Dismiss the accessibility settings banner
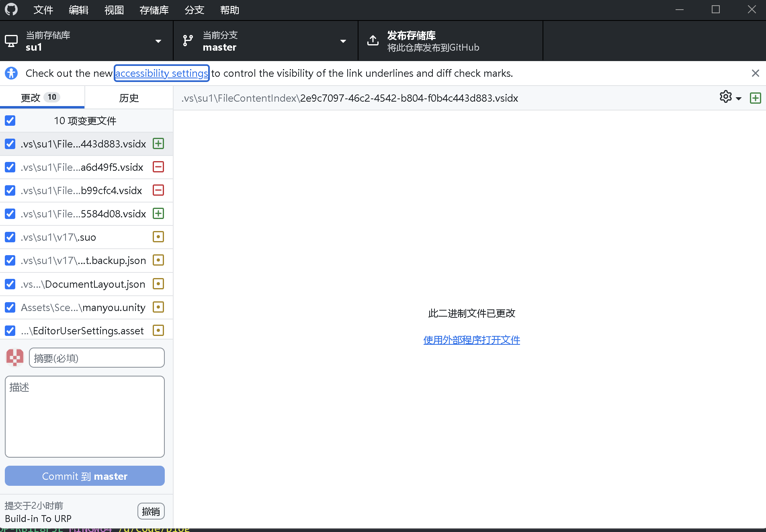This screenshot has height=532, width=766. [755, 73]
